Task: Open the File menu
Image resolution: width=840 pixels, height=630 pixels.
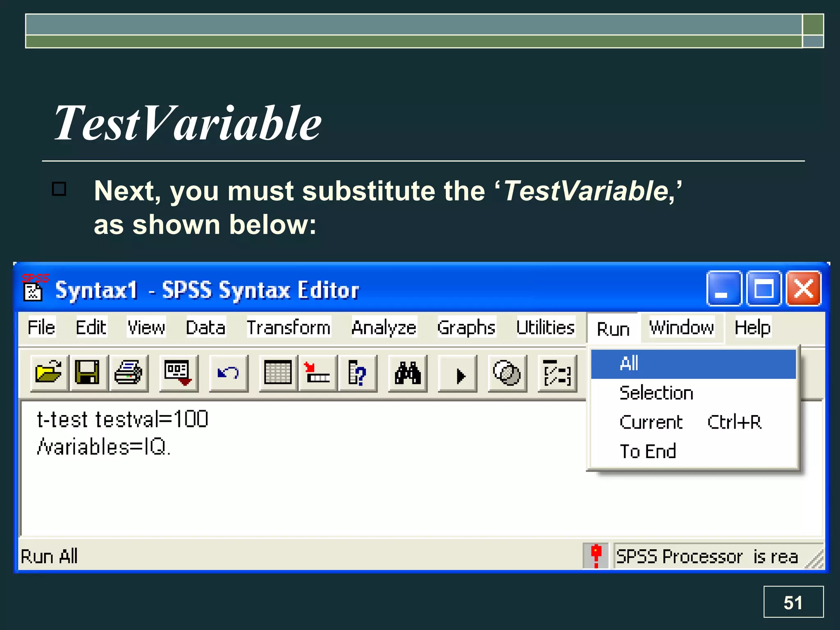Action: [41, 327]
